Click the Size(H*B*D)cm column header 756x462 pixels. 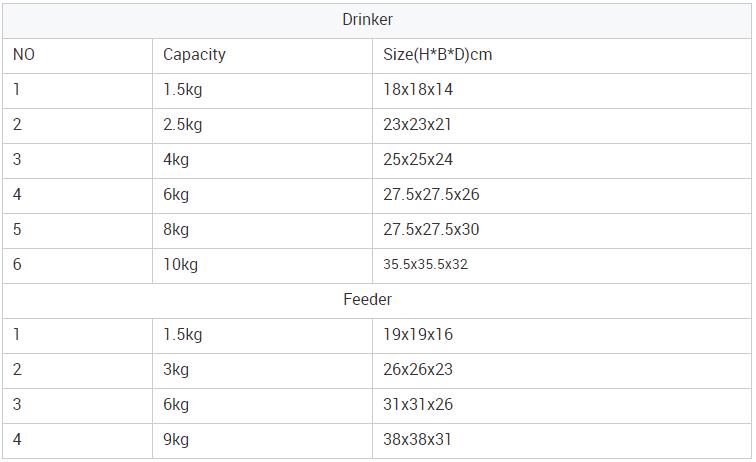pyautogui.click(x=437, y=55)
